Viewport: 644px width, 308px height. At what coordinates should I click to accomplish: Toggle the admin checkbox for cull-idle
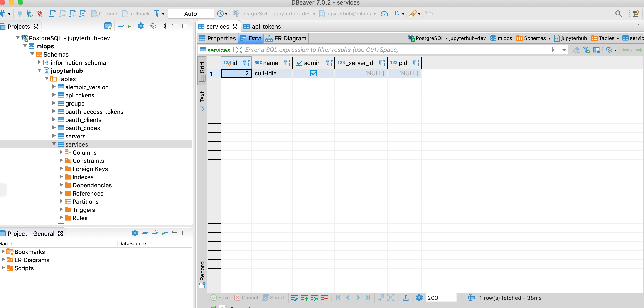point(314,73)
